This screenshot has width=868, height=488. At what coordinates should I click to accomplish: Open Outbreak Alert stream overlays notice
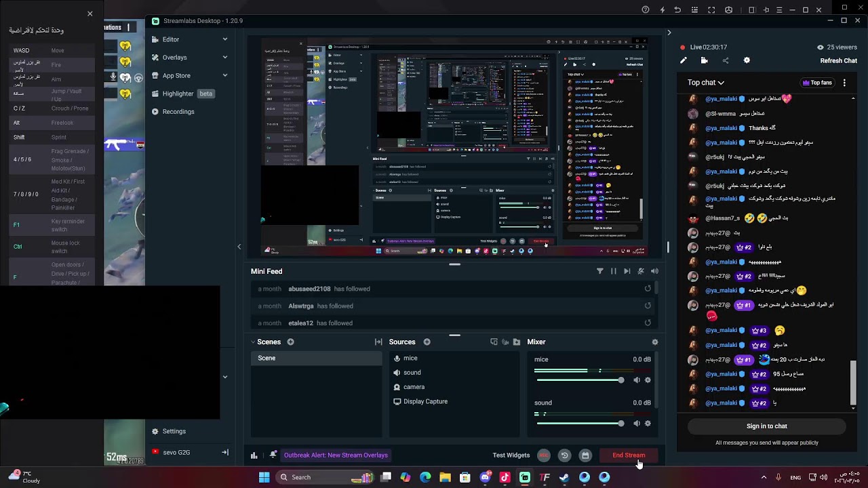tap(336, 455)
